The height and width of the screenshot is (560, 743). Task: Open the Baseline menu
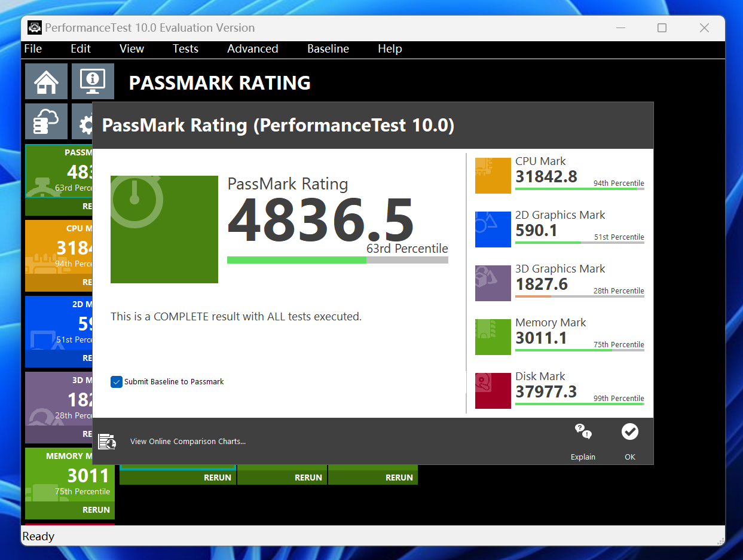(x=328, y=49)
